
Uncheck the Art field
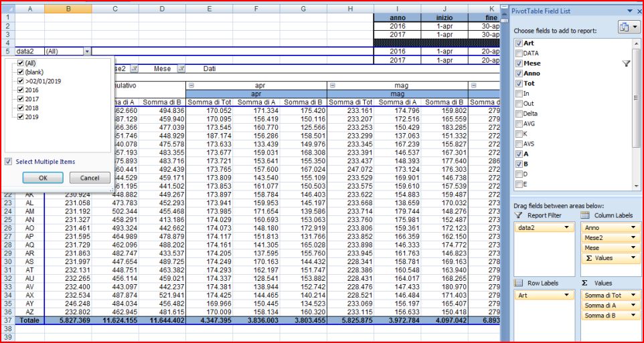pos(519,43)
